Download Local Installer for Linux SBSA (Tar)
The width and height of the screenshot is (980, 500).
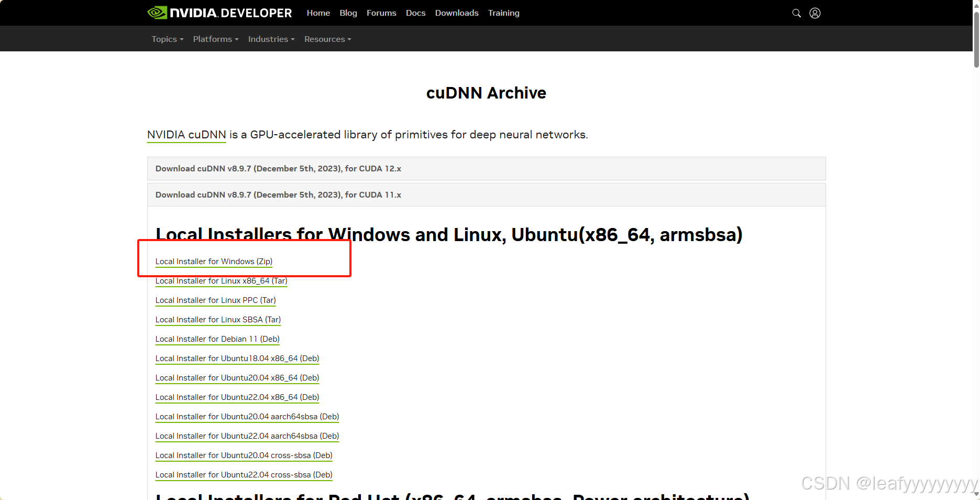tap(218, 320)
